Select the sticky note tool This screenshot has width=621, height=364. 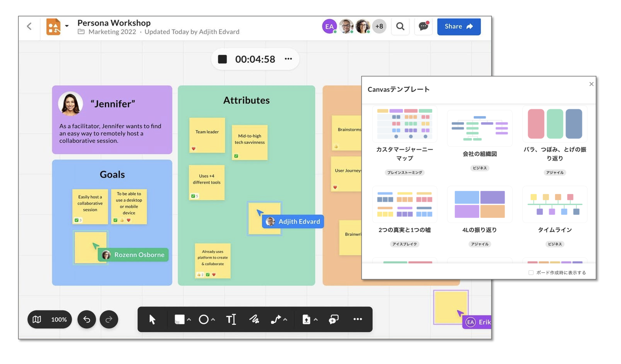coord(179,320)
